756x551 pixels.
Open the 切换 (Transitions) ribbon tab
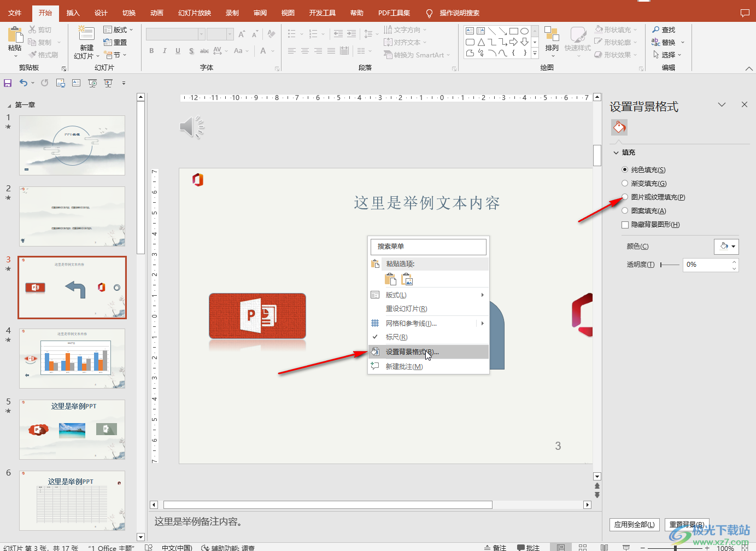tap(129, 13)
